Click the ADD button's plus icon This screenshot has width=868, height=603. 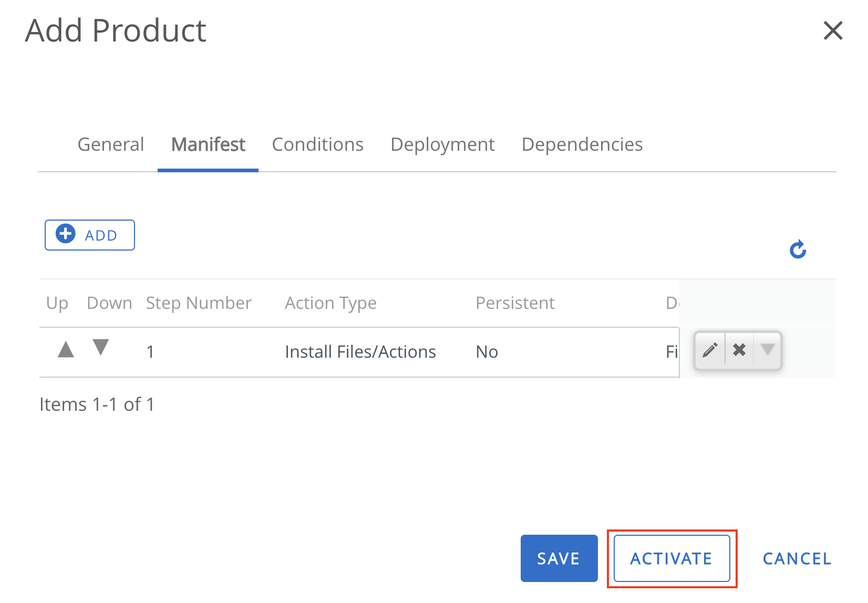pyautogui.click(x=65, y=235)
